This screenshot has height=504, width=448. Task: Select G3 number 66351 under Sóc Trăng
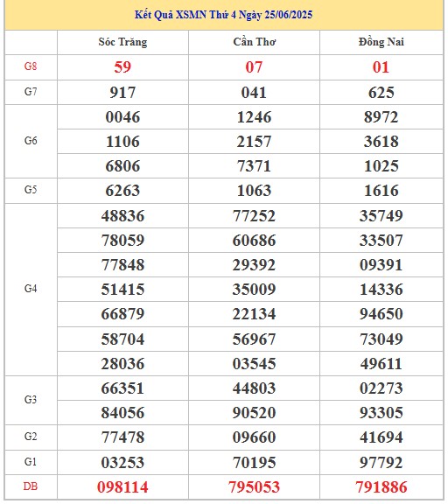coord(122,388)
